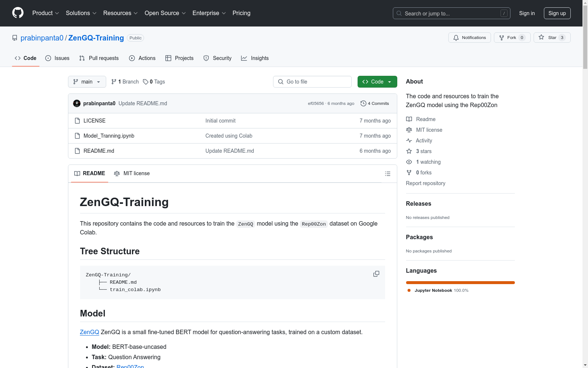Screen dimensions: 588x368
Task: Open the Security tab
Action: (218, 58)
